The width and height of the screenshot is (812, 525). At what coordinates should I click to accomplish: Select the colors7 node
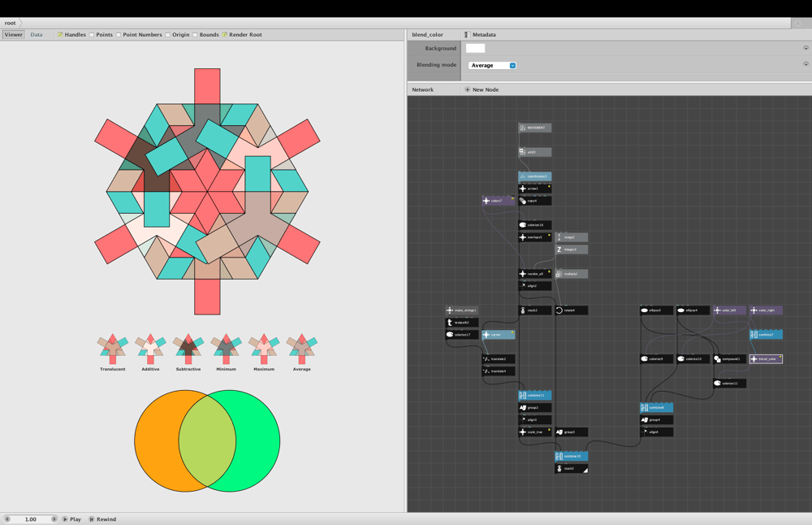pyautogui.click(x=499, y=201)
